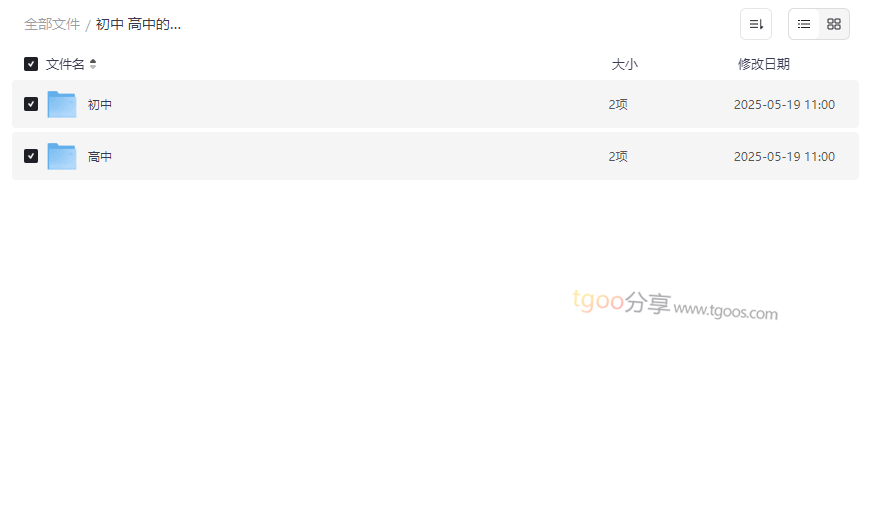Click the 2项 size of 初中 row
The image size is (874, 514).
[x=618, y=104]
